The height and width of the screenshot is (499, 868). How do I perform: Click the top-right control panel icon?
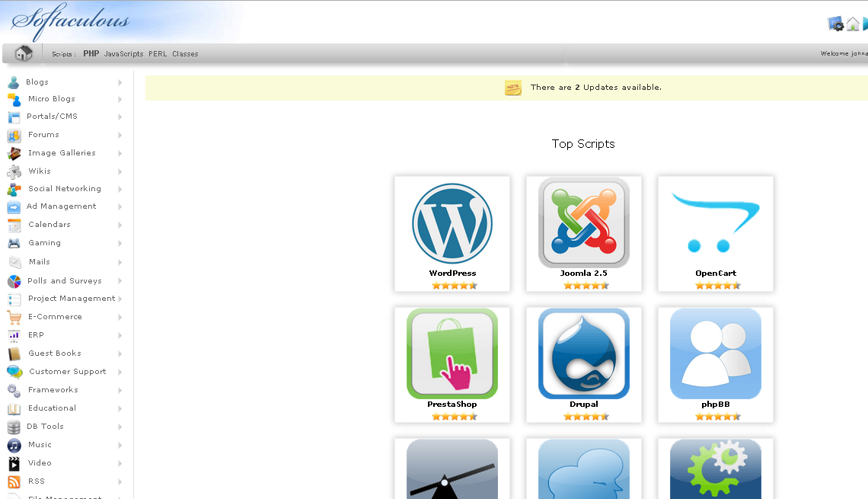pos(835,24)
